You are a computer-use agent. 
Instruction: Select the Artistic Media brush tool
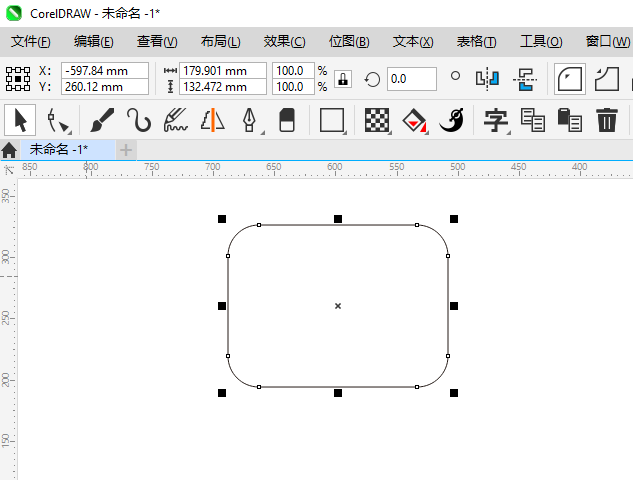click(x=102, y=120)
